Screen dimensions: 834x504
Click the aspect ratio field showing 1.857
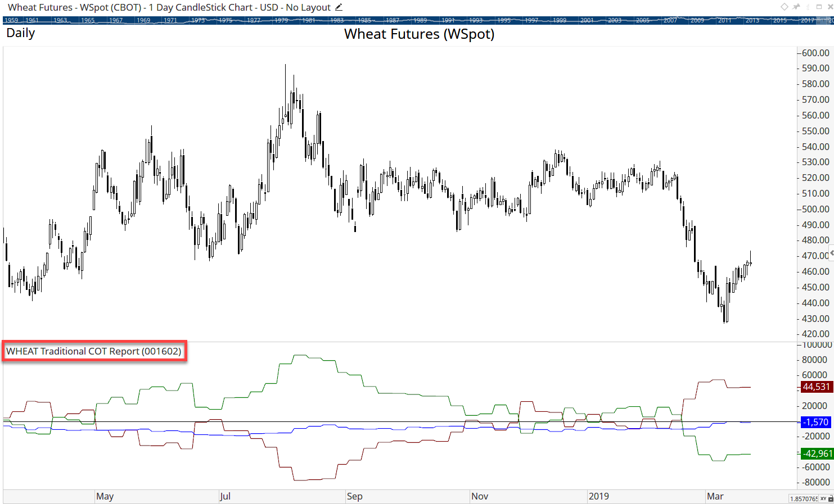coord(804,498)
